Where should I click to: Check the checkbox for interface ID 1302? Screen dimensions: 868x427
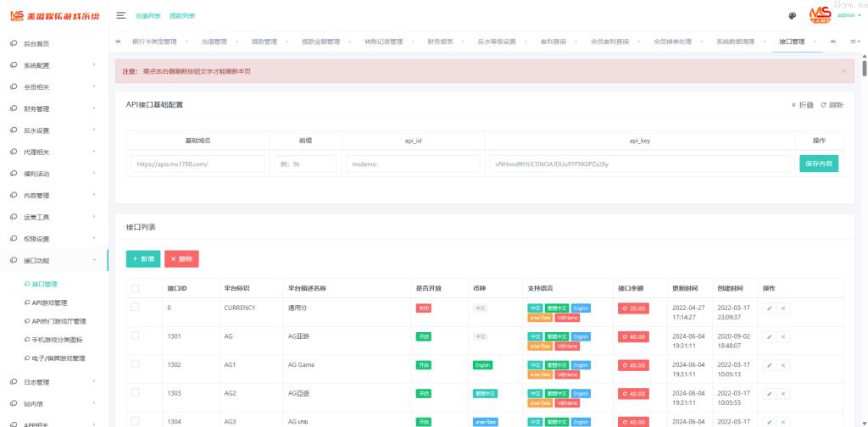coord(136,364)
